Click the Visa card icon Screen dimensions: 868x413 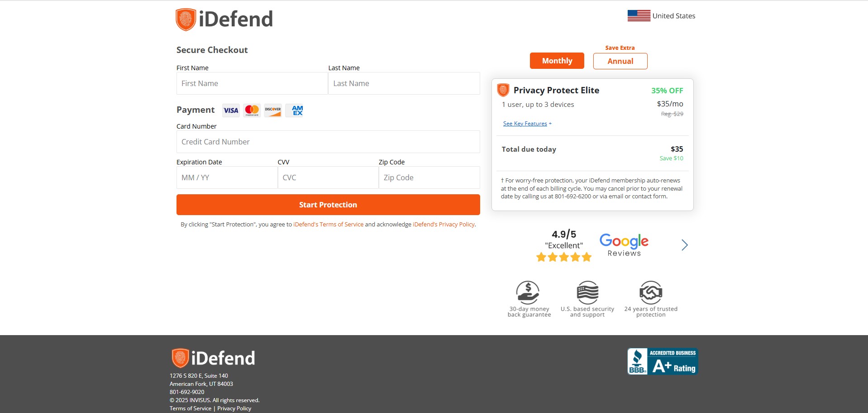click(x=231, y=110)
